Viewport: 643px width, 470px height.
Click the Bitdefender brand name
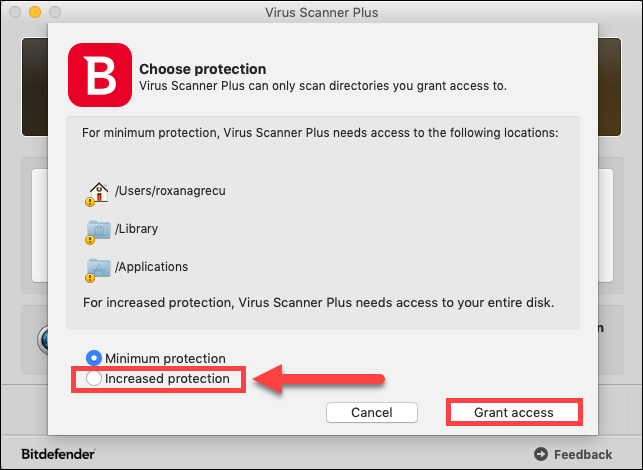pos(58,454)
